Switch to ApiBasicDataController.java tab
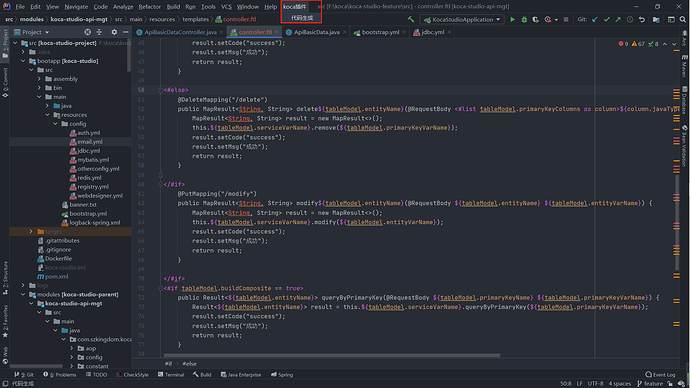This screenshot has width=690, height=388. [x=180, y=32]
